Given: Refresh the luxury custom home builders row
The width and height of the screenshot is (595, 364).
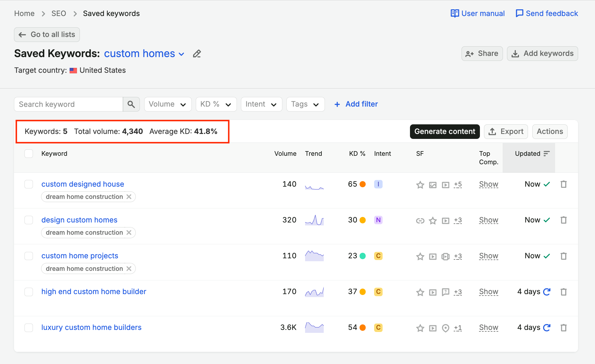Looking at the screenshot, I should coord(547,328).
